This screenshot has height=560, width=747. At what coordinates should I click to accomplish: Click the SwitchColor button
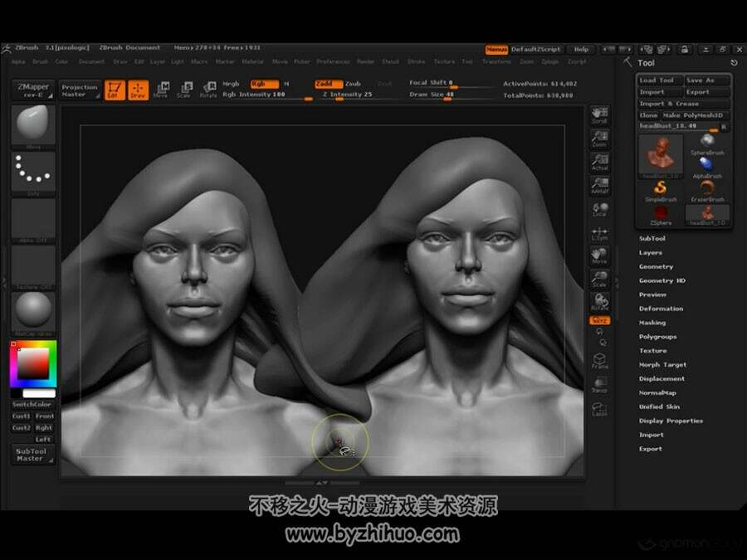click(32, 404)
